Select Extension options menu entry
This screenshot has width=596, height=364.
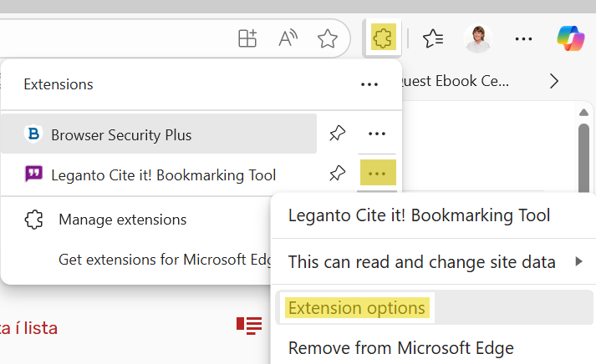coord(356,308)
